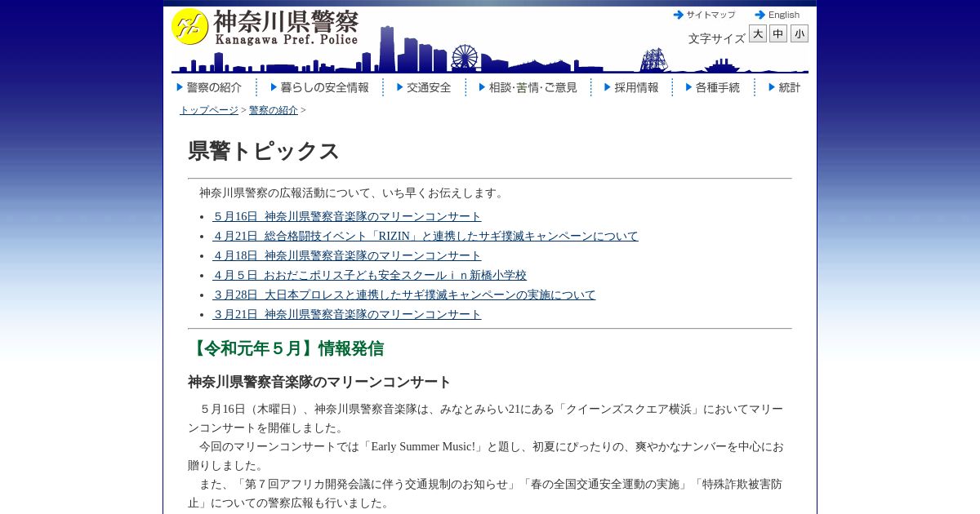Click the Ferris wheel in header skyline
The height and width of the screenshot is (514, 980).
tap(464, 57)
